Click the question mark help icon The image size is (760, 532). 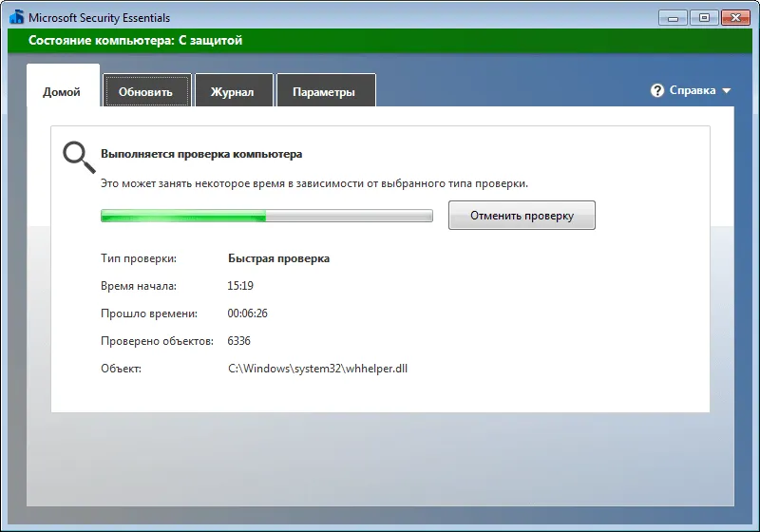coord(657,90)
